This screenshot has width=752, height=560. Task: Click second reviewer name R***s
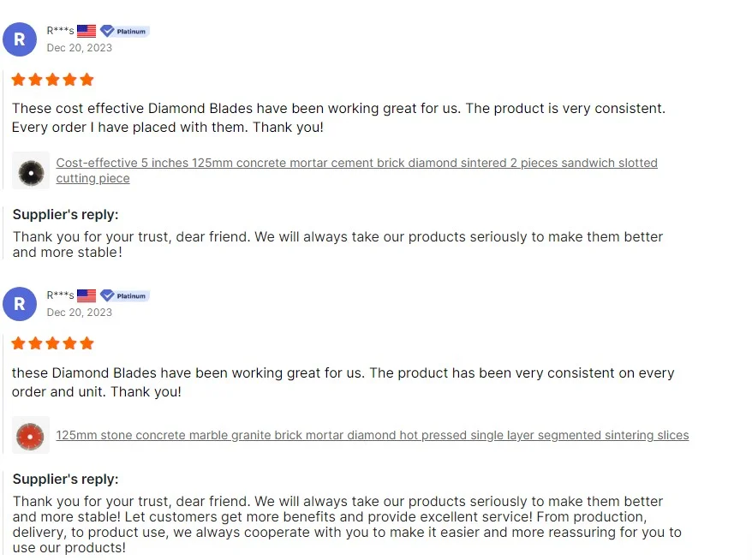60,295
